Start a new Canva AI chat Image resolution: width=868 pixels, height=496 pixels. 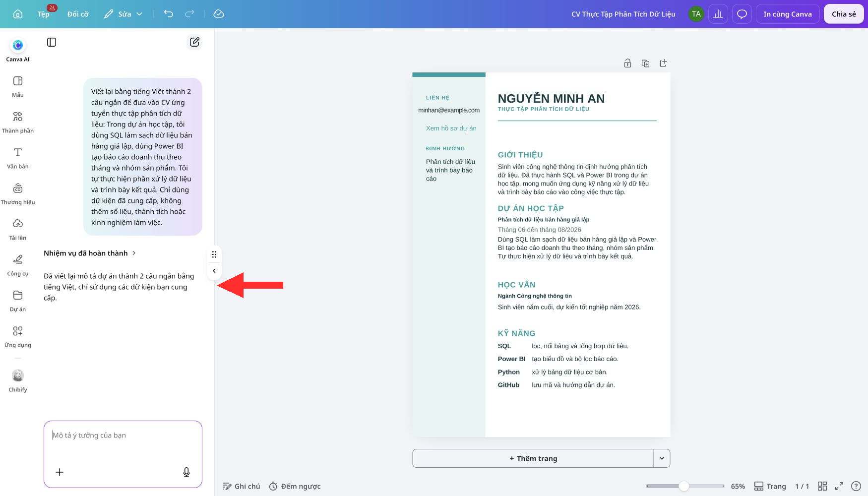pos(194,42)
